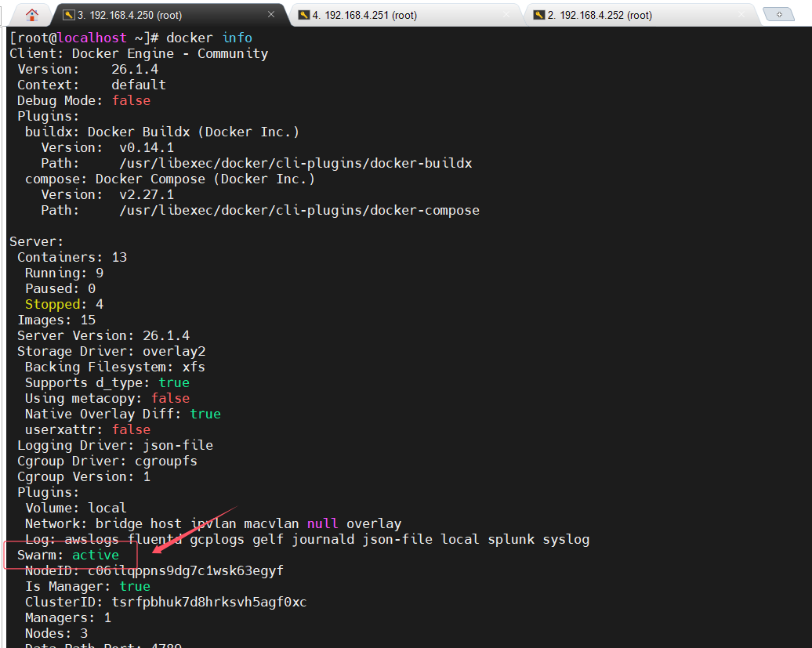This screenshot has width=812, height=648.
Task: Select the 192.168.4.250 (root) tab
Action: click(133, 15)
